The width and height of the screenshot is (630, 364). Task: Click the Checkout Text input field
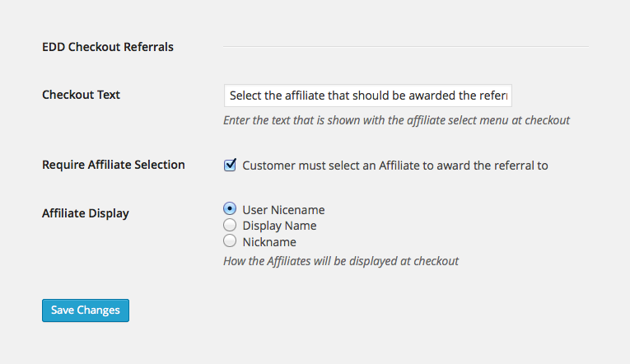[x=367, y=96]
